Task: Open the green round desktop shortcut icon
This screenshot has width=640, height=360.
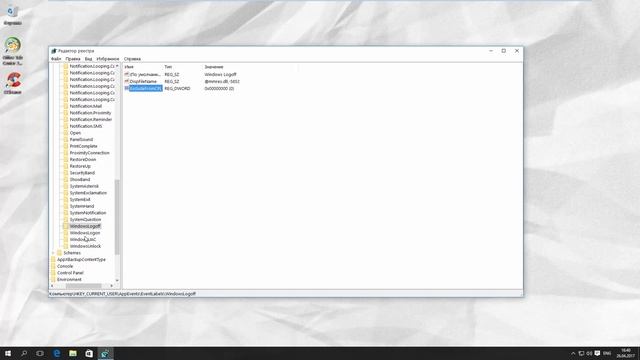Action: coord(13,45)
